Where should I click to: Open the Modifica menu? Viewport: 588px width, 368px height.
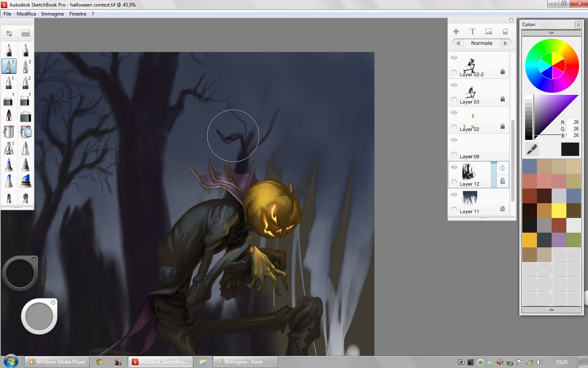pos(26,13)
